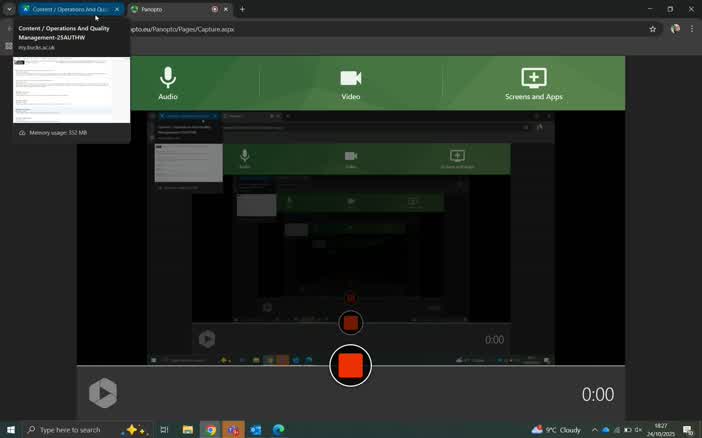This screenshot has height=438, width=702.
Task: Open the Cloudy weather widget
Action: (x=556, y=430)
